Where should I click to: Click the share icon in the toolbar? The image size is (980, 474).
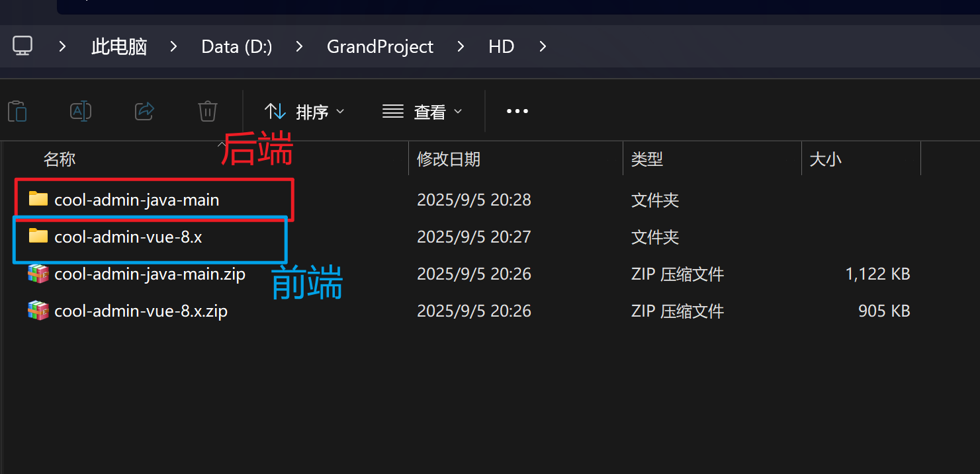(144, 111)
